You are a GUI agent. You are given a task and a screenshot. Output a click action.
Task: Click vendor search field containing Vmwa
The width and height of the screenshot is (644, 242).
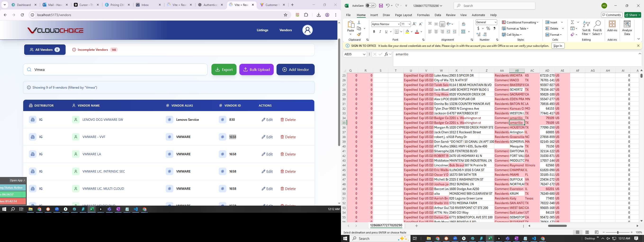click(x=115, y=70)
